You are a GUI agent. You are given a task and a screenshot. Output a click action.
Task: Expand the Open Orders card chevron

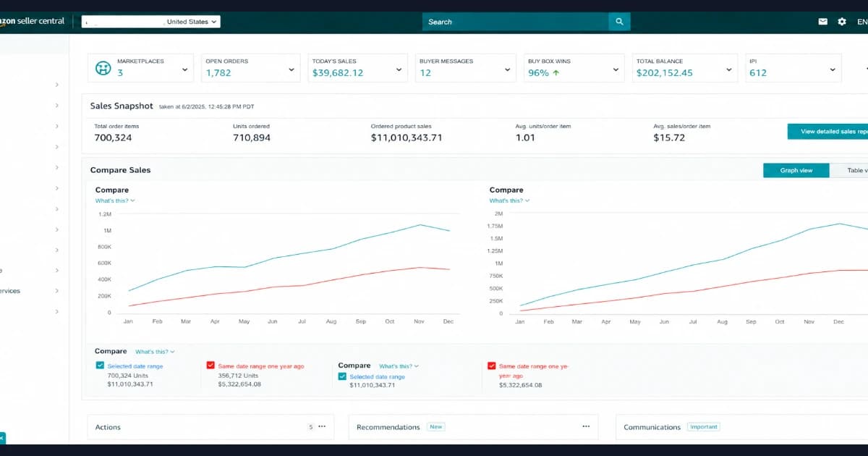point(292,69)
